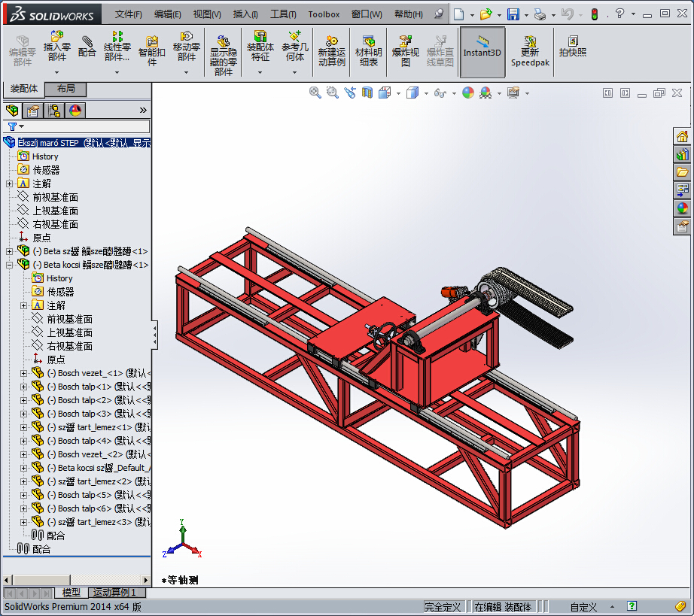The image size is (694, 616).
Task: Expand Bosch vezet_<1> tree node
Action: coord(23,373)
